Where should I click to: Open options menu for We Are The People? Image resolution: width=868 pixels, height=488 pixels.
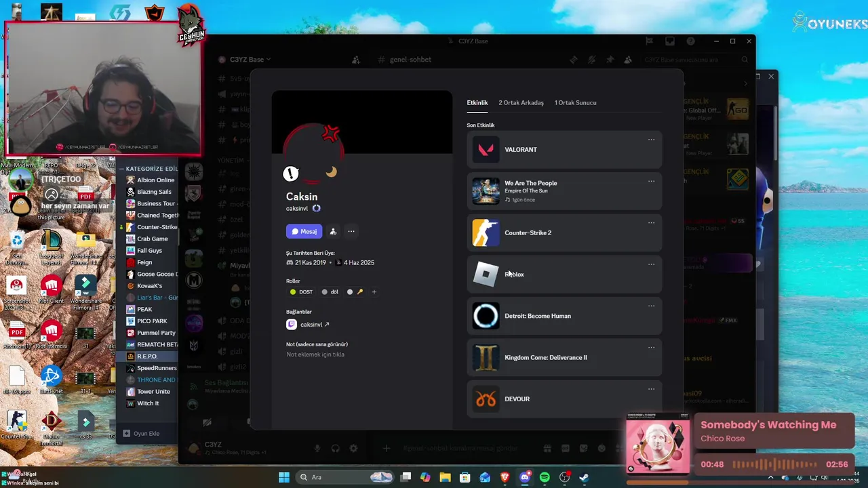click(651, 181)
